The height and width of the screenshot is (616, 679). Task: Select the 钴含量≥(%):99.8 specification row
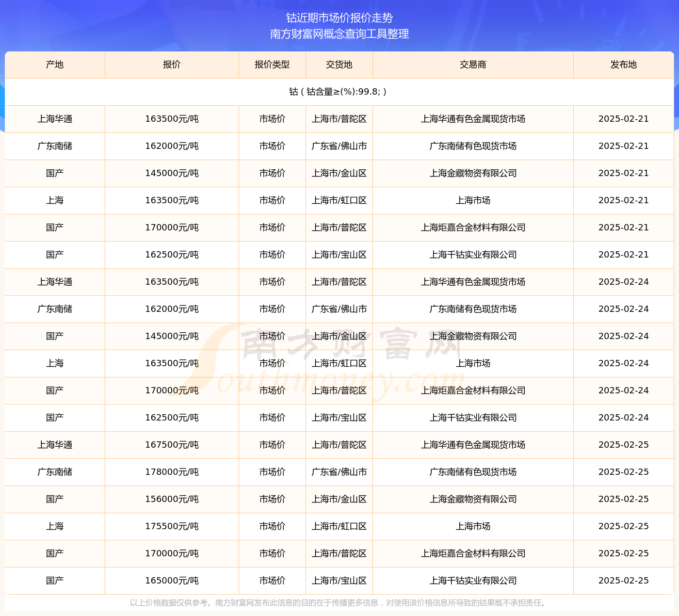tap(339, 92)
